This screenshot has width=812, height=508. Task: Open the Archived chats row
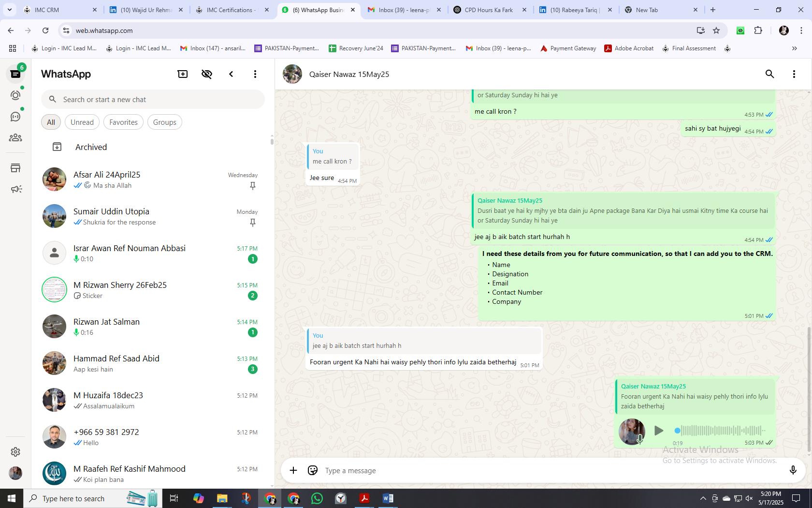tap(153, 147)
